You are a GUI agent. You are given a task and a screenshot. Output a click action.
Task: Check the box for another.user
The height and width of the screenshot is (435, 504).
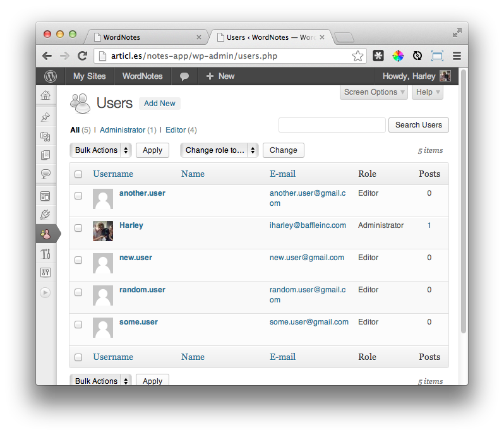(x=78, y=196)
